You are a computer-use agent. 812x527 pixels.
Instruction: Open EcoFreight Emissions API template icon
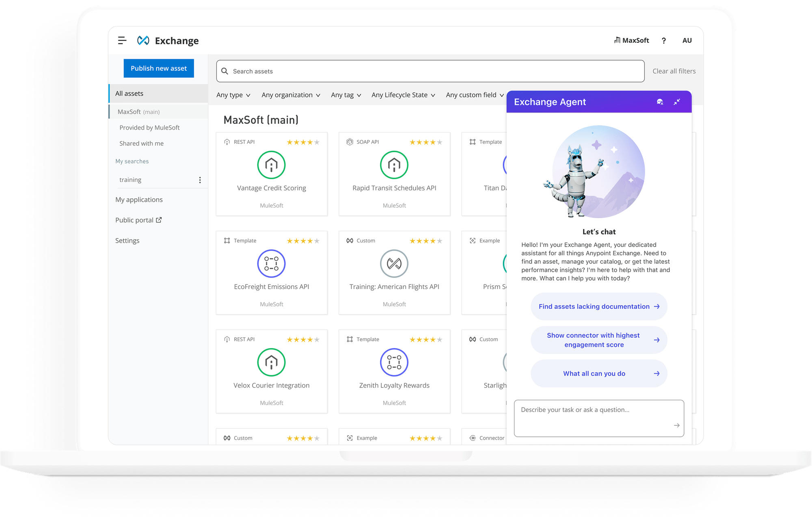(271, 264)
